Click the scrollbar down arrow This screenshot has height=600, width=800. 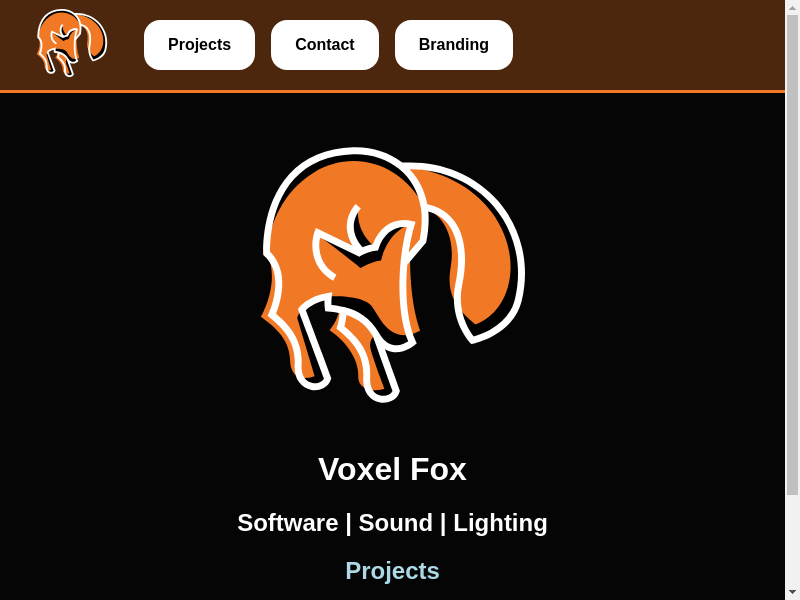click(792, 594)
